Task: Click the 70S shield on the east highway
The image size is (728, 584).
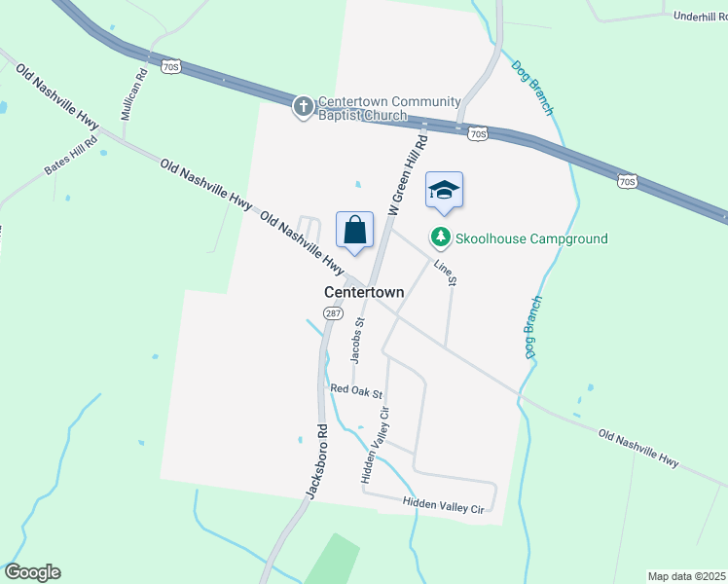Action: pyautogui.click(x=627, y=181)
